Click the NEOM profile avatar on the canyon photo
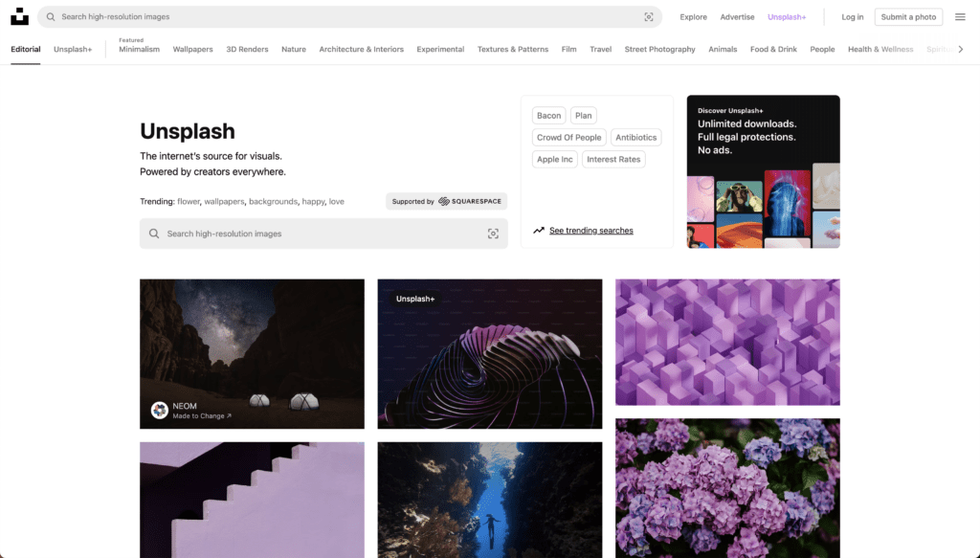 [160, 412]
